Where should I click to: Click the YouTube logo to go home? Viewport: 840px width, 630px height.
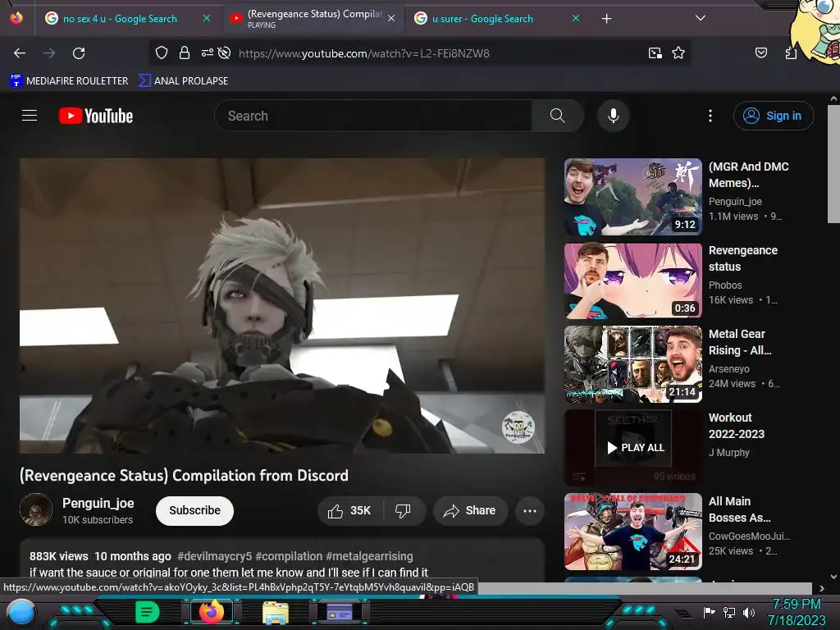[96, 116]
